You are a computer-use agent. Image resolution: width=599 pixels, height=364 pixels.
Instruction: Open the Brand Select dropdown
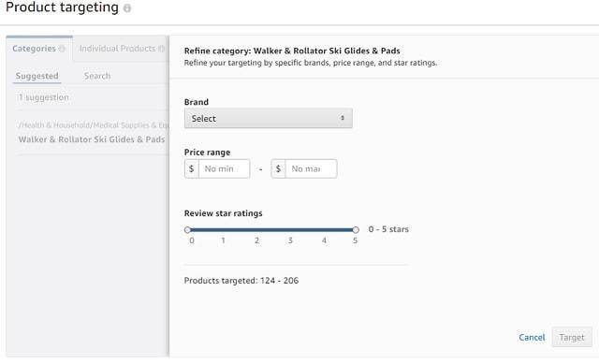(x=269, y=119)
